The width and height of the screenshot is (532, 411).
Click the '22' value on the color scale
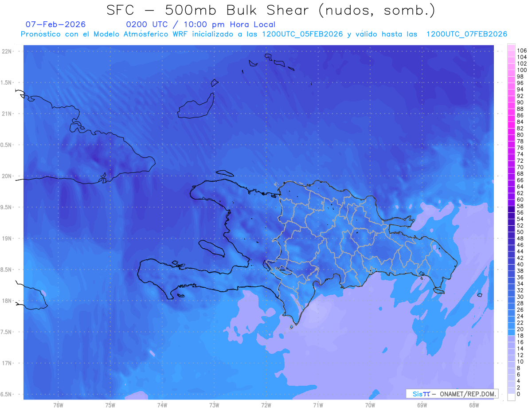[x=520, y=323]
